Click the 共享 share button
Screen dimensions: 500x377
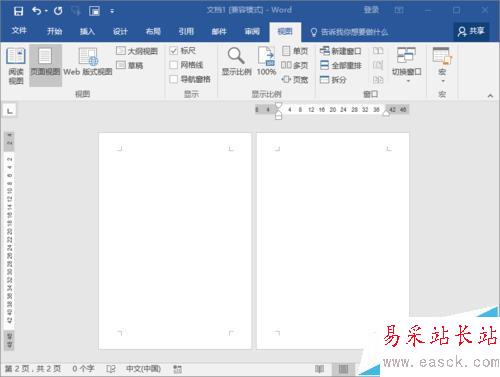pyautogui.click(x=471, y=31)
